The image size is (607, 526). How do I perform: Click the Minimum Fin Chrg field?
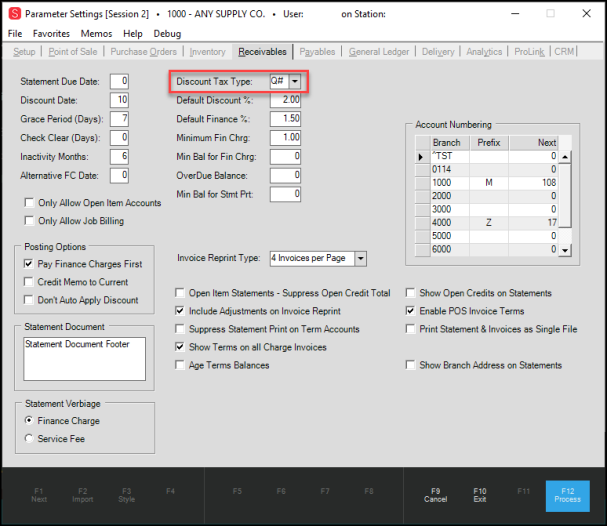(285, 137)
